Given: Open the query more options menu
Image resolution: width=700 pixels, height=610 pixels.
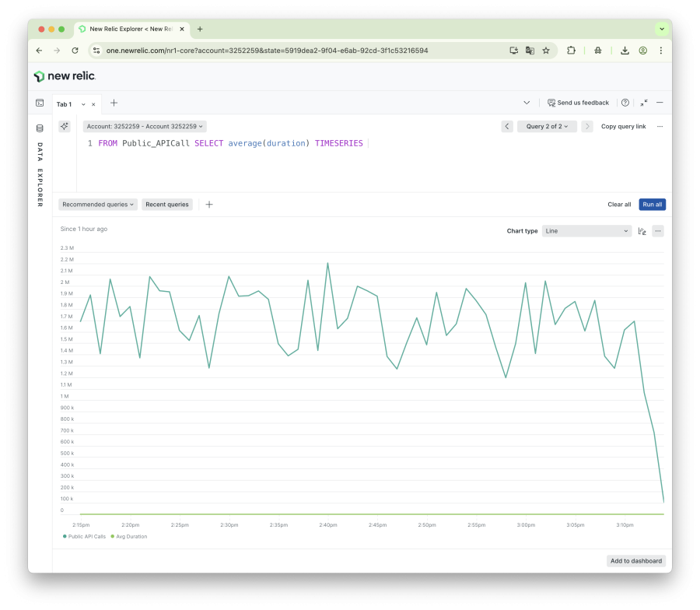Looking at the screenshot, I should click(x=660, y=126).
